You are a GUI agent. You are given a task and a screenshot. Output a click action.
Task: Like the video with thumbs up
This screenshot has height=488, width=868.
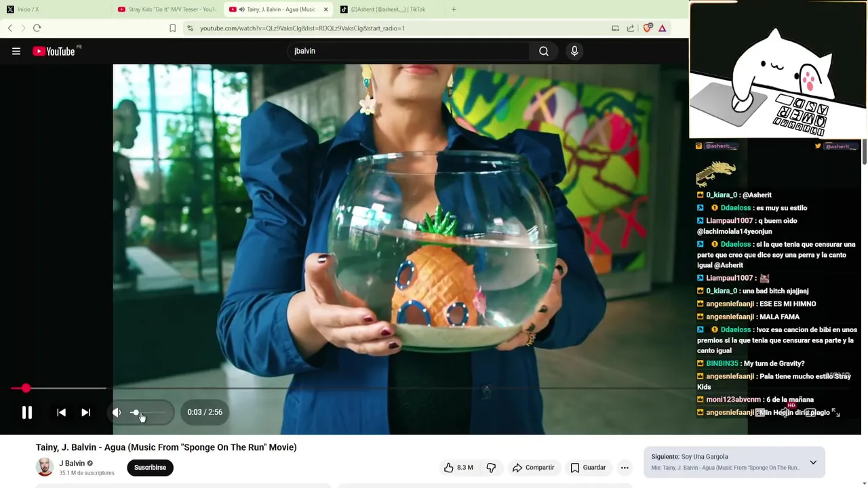point(458,467)
